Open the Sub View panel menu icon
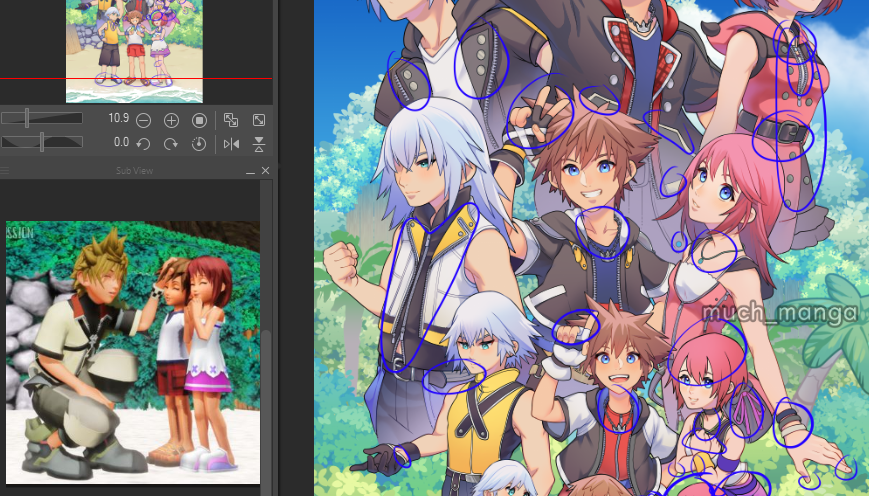This screenshot has width=869, height=496. 4,171
